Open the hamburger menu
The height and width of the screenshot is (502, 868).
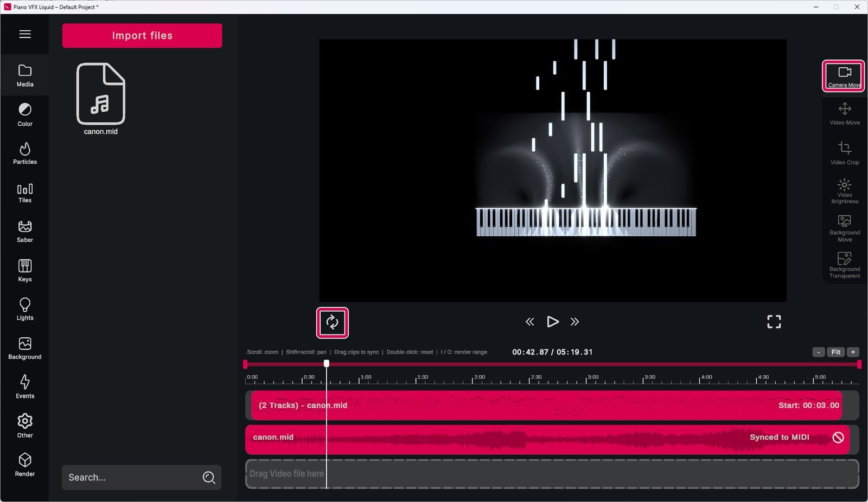click(25, 34)
